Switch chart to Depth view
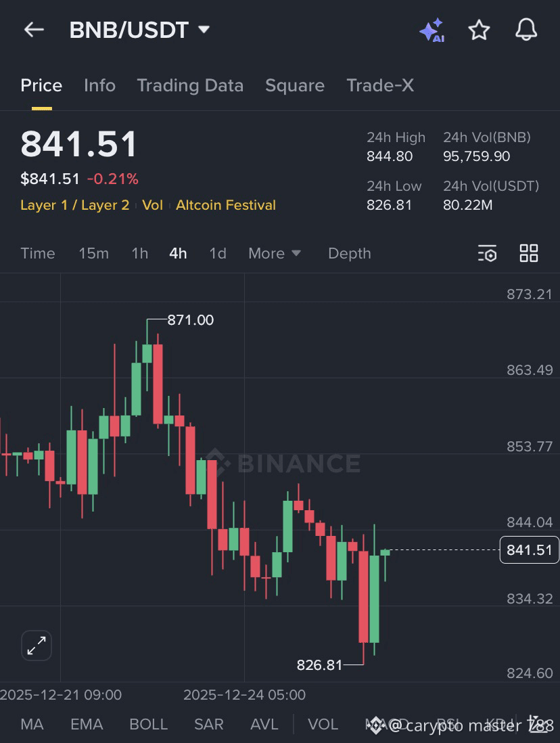 coord(349,253)
